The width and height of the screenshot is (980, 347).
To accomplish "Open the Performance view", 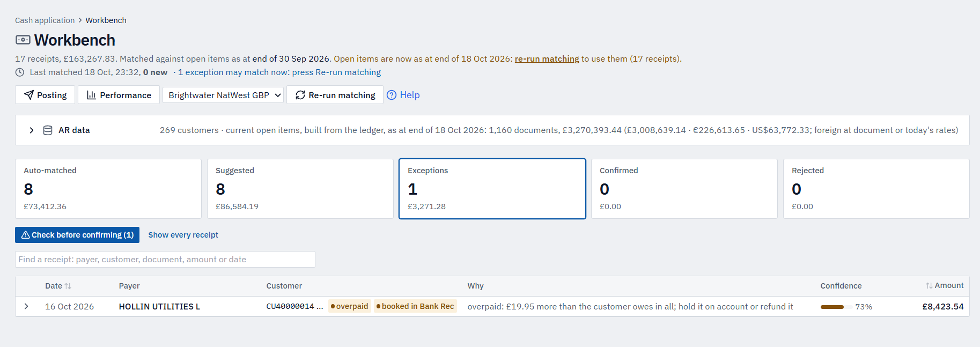I will tap(119, 95).
